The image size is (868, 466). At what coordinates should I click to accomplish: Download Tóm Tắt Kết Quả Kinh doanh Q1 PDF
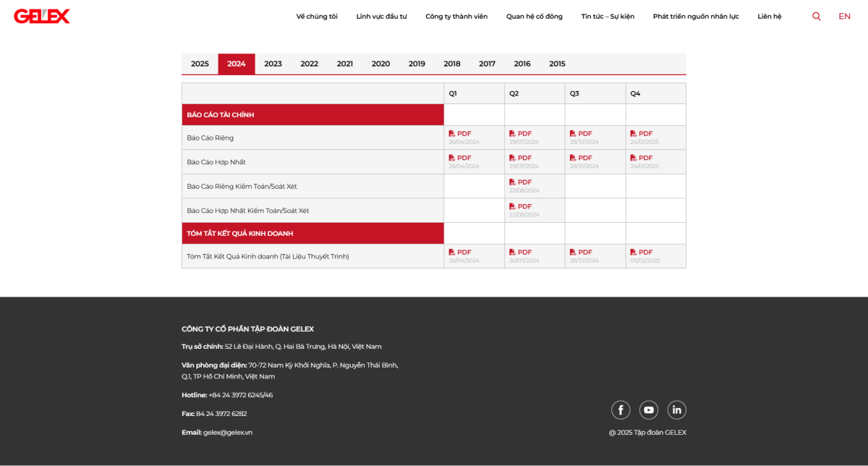coord(460,253)
